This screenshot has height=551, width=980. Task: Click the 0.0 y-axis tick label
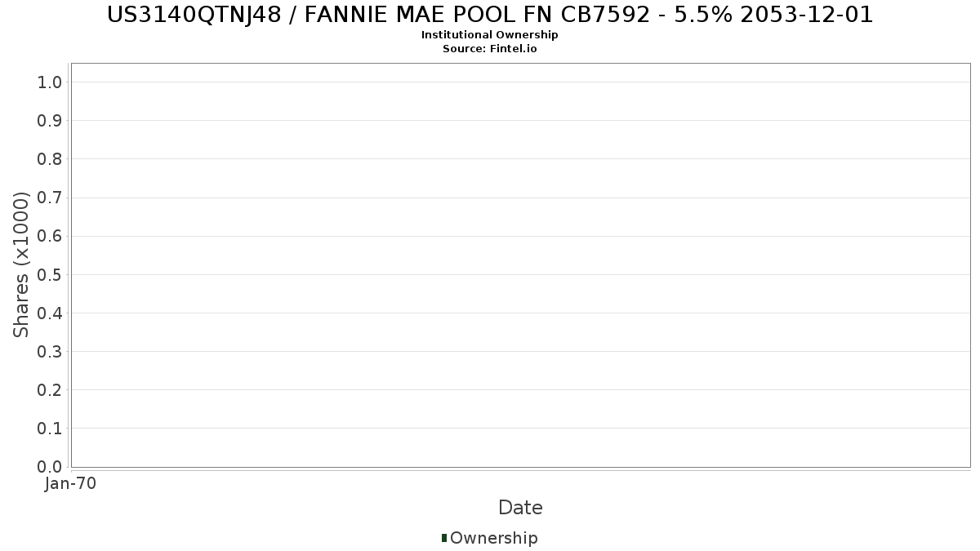(50, 467)
